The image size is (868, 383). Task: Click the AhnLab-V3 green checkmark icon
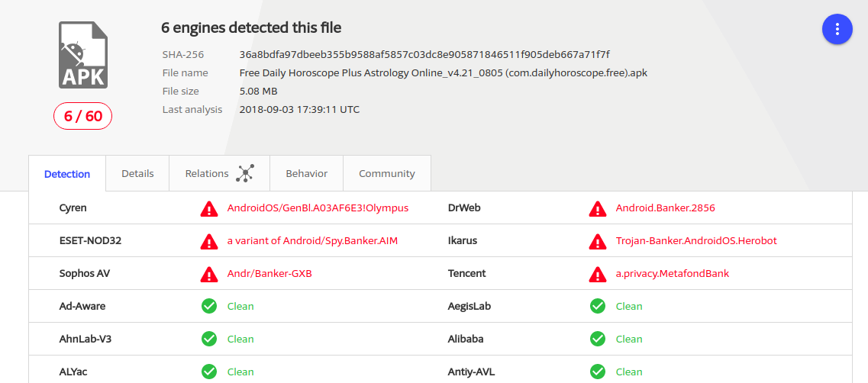pyautogui.click(x=208, y=339)
